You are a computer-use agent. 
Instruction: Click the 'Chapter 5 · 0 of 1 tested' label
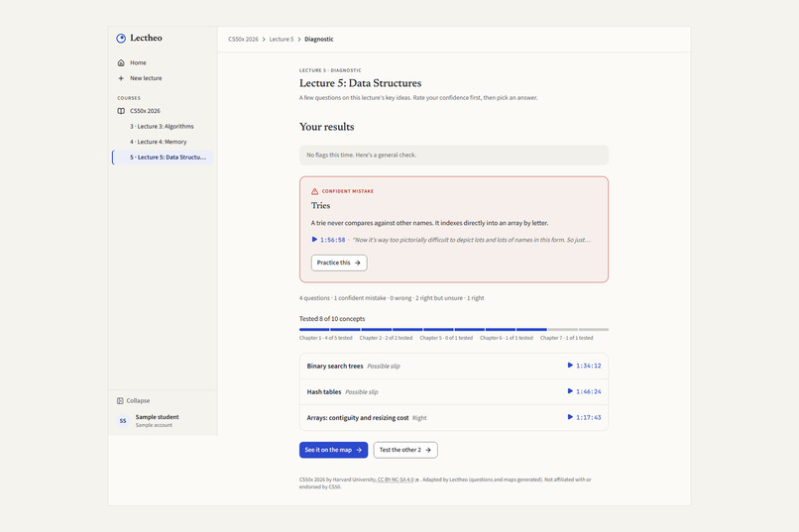[446, 338]
